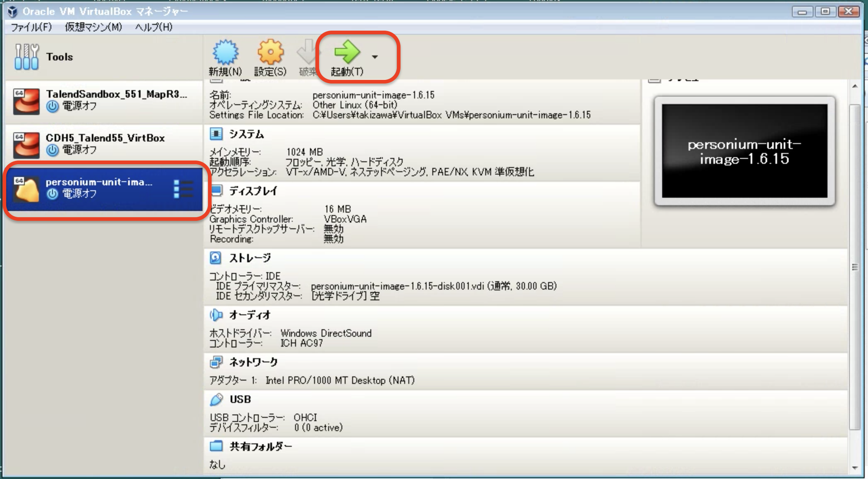This screenshot has height=479, width=868.
Task: Open the ヘルプ(H) menu
Action: point(154,27)
